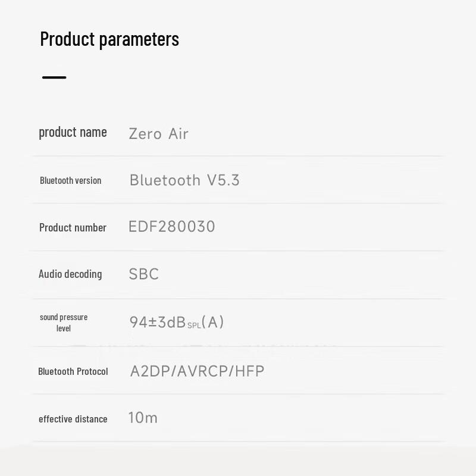
Task: Click the "94±3dB" sound pressure value
Action: [x=158, y=322]
